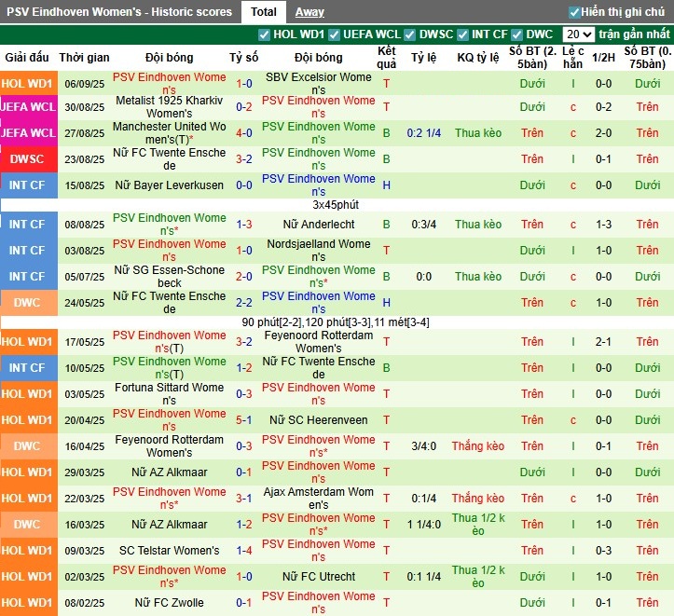Click the Thời gian column header

tap(84, 58)
